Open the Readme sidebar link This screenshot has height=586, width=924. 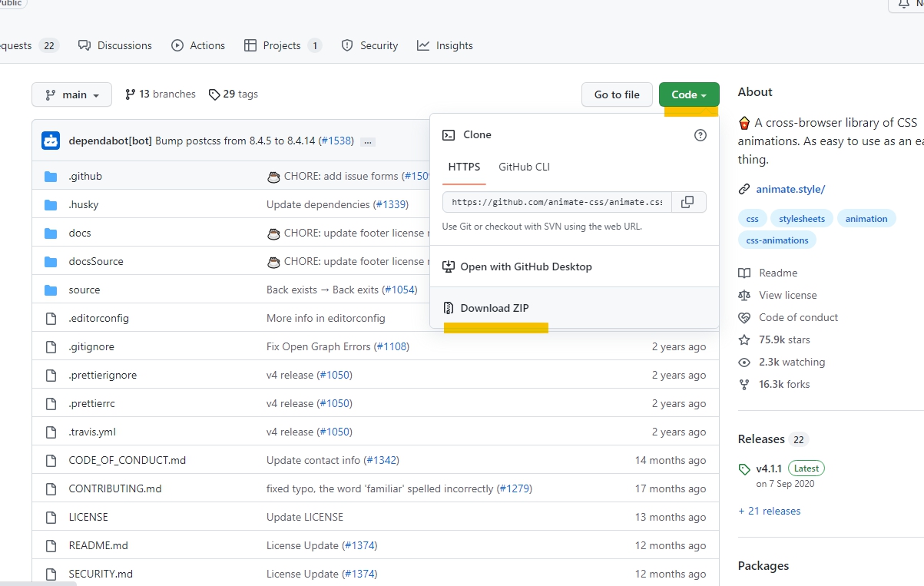(768, 273)
